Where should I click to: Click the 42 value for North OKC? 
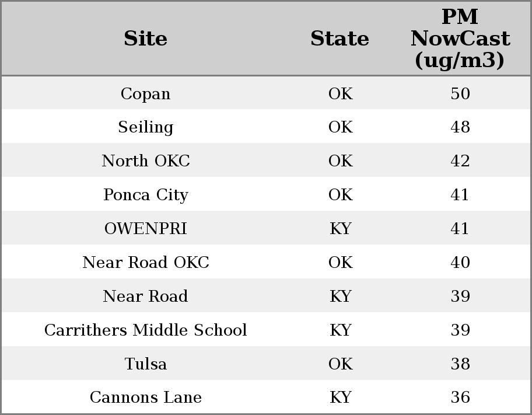click(460, 161)
